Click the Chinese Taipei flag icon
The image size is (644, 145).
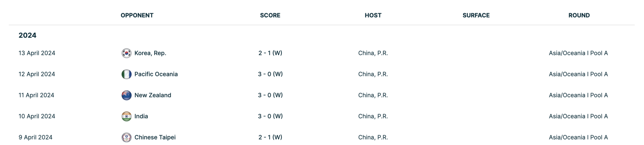tap(126, 137)
